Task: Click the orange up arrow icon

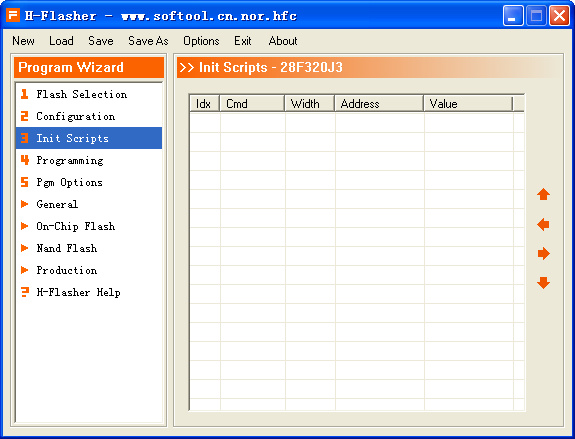Action: click(x=543, y=194)
